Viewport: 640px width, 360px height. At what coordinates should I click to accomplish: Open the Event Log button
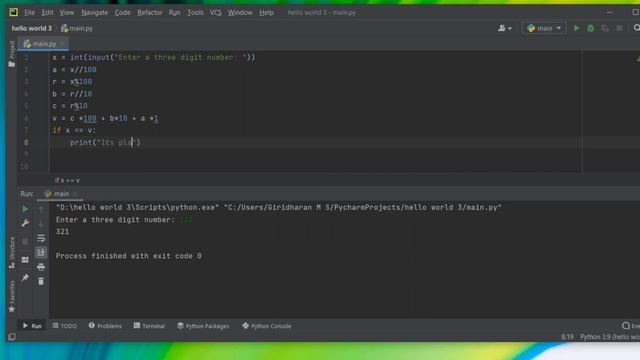[631, 326]
